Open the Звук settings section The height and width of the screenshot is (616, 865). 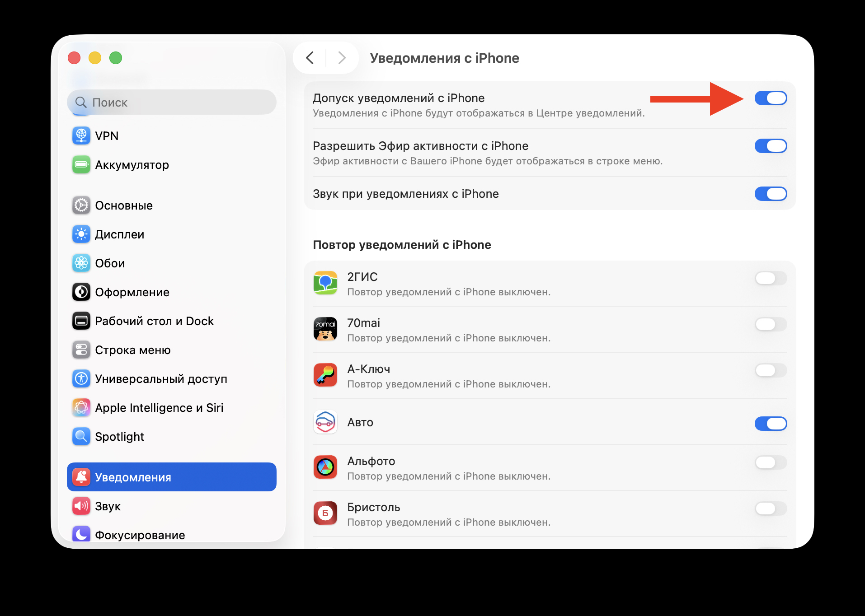coord(108,506)
